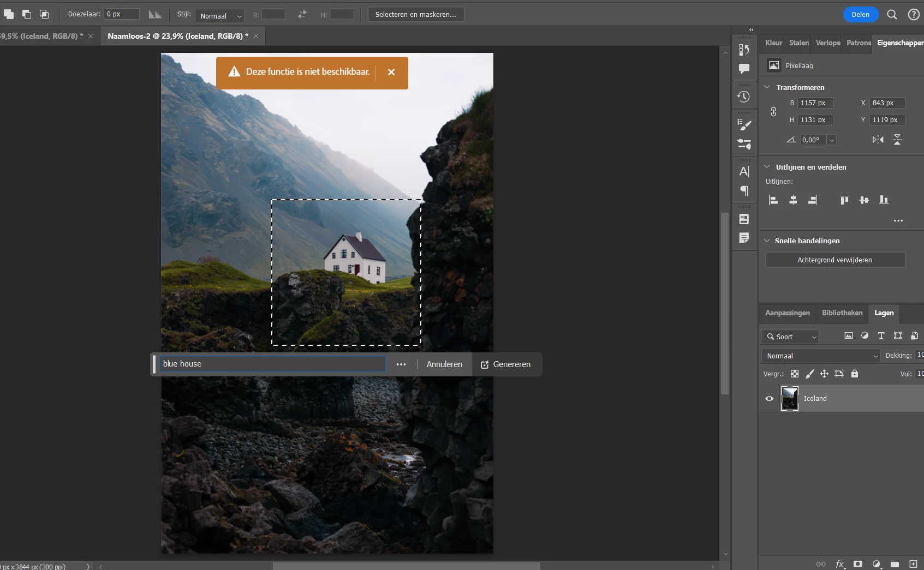Click the blue house prompt field

tap(272, 364)
